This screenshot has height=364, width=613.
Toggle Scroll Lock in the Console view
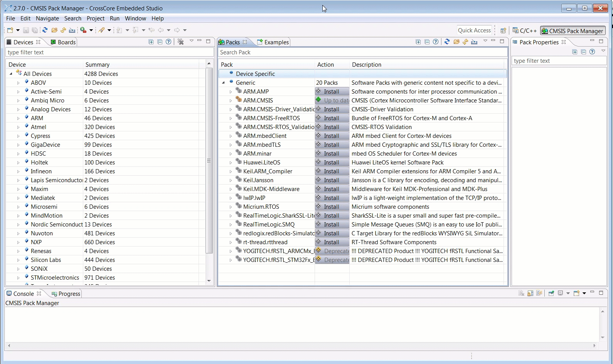click(x=530, y=294)
